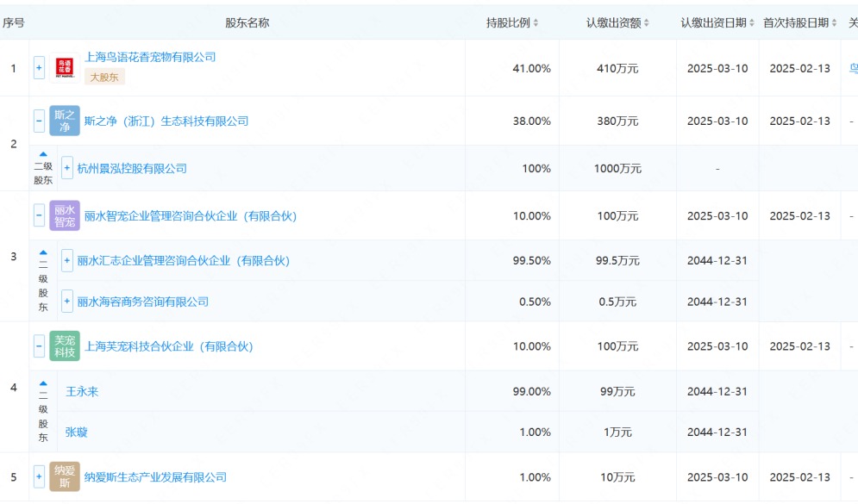This screenshot has height=504, width=858.
Task: Collapse 上海芙宠科技合伙企业 shareholder row
Action: coord(39,346)
